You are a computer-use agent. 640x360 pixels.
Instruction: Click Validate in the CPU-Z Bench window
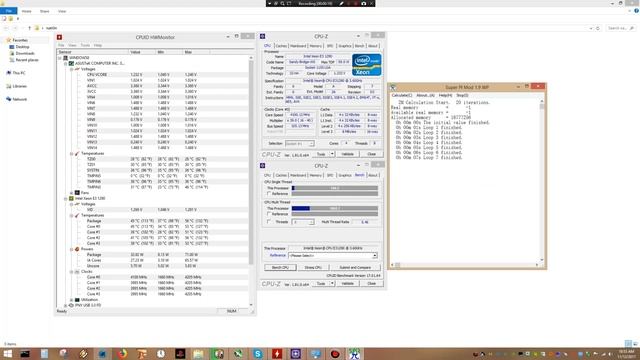[347, 283]
